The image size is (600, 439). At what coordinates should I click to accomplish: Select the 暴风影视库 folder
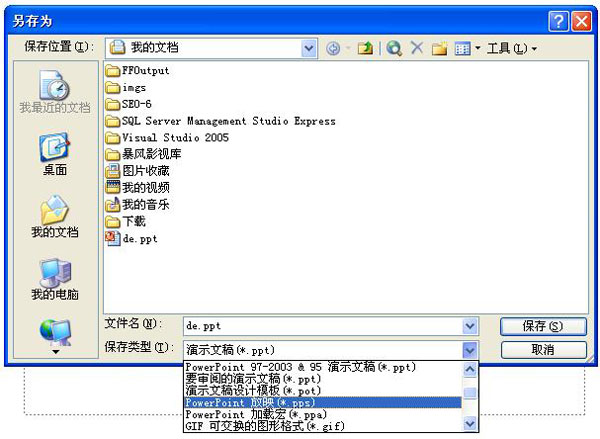point(143,154)
